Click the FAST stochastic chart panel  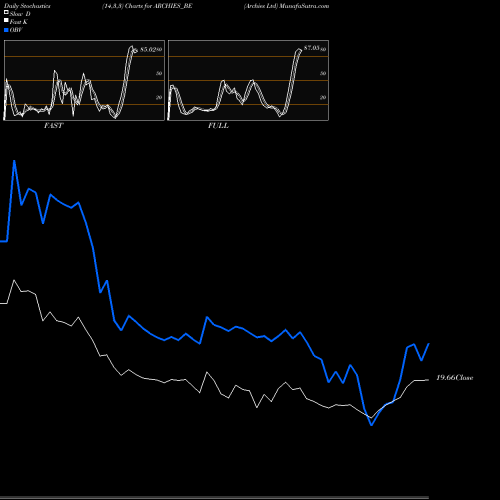pos(84,80)
